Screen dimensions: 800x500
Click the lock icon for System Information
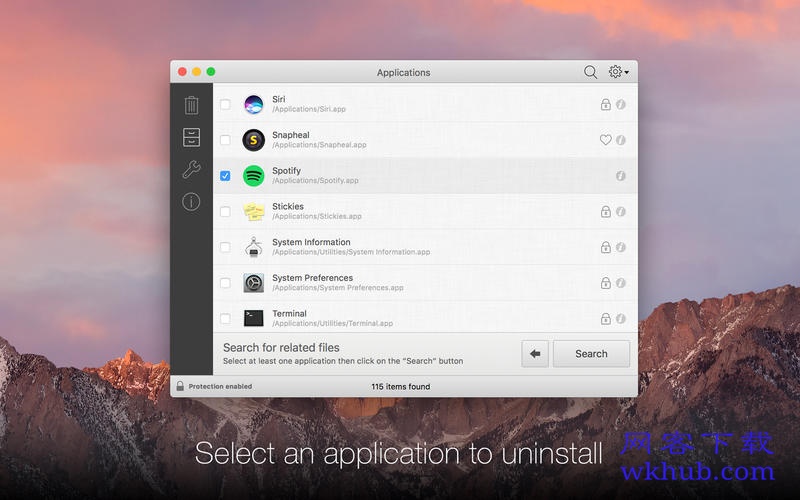(x=606, y=247)
